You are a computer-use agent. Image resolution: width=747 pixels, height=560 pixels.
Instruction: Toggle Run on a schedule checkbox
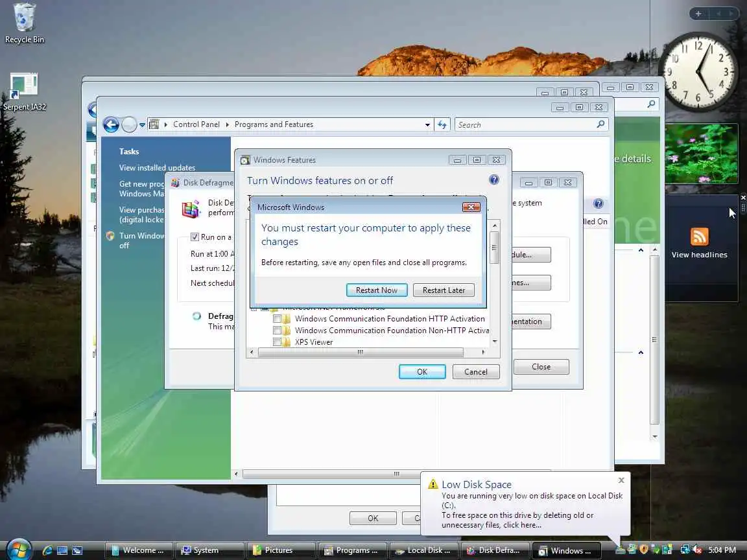point(195,237)
